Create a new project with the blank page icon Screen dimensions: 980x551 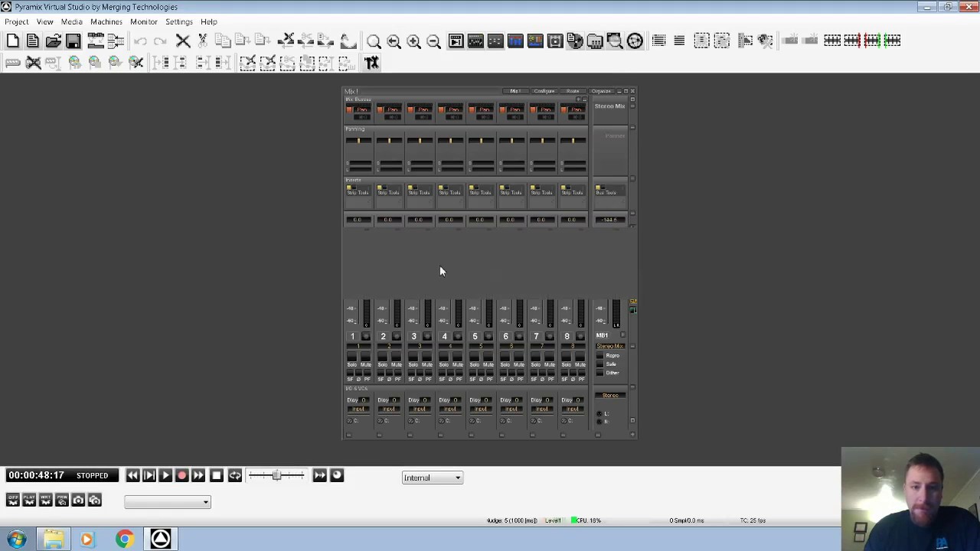[13, 41]
